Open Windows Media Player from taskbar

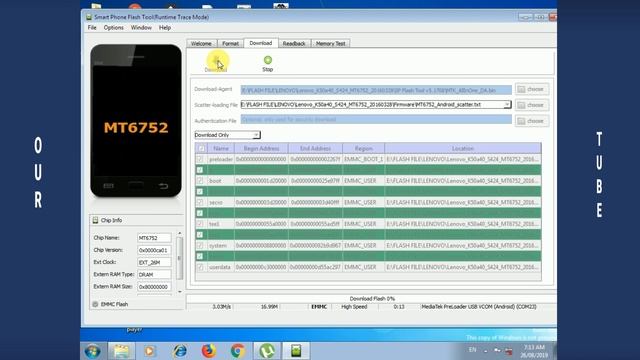150,351
